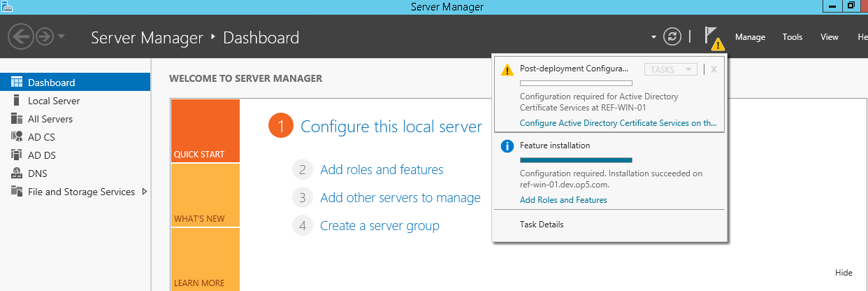Click 'Feature installation' notification title
Image resolution: width=868 pixels, height=291 pixels.
coord(555,145)
